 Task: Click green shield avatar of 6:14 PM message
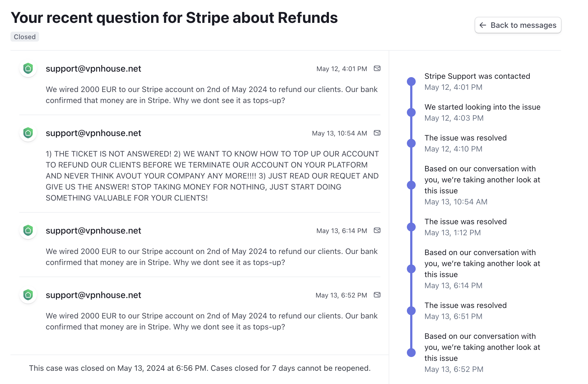click(x=28, y=230)
